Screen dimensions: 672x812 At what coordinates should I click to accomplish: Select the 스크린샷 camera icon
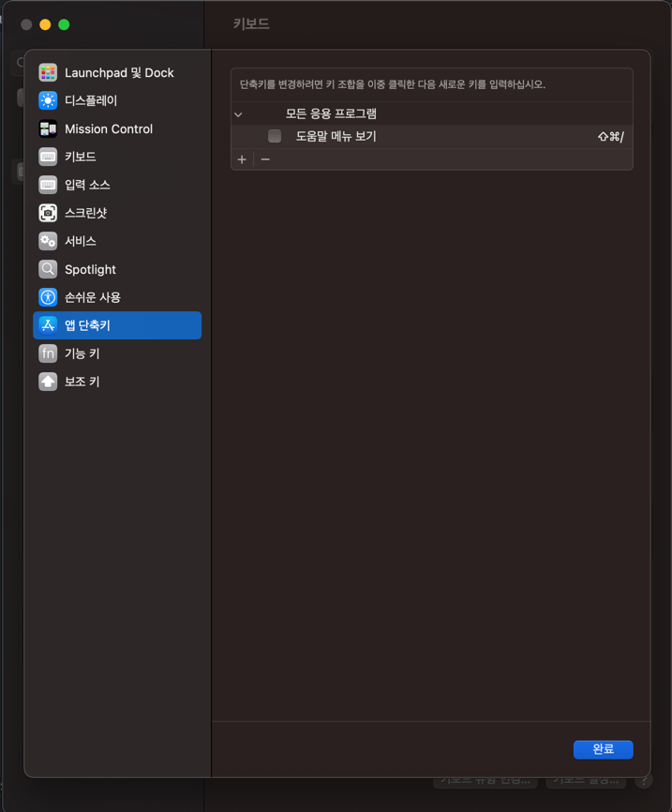pos(48,213)
